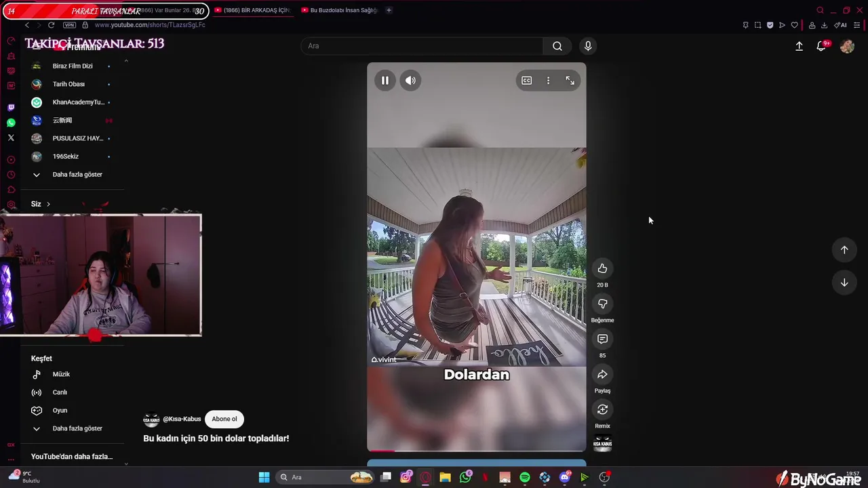Open Discord from the taskbar
This screenshot has width=868, height=488.
[565, 477]
